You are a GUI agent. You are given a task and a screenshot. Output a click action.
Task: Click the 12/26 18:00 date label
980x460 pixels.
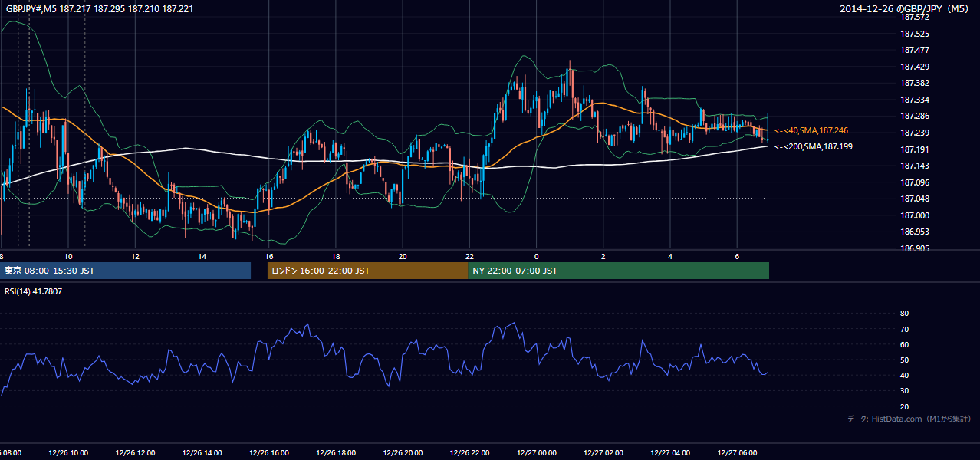pyautogui.click(x=336, y=453)
